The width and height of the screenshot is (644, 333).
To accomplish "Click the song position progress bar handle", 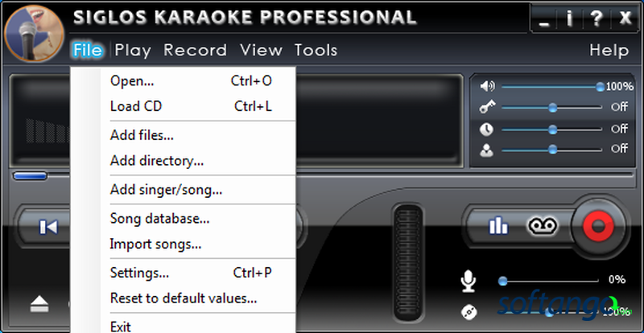I will click(x=30, y=176).
